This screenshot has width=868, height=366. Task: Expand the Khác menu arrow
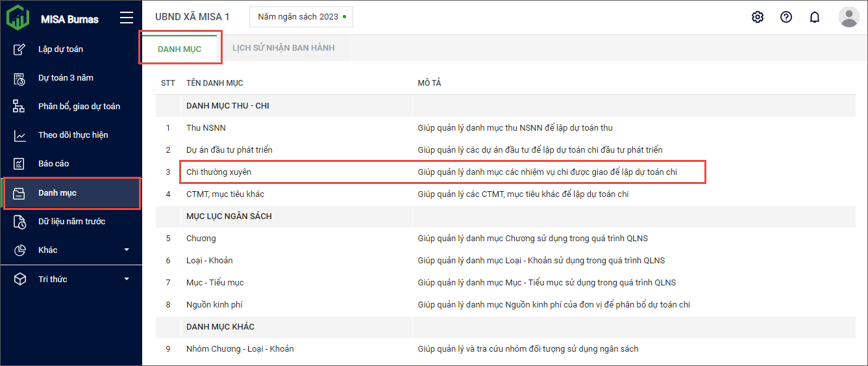click(127, 250)
